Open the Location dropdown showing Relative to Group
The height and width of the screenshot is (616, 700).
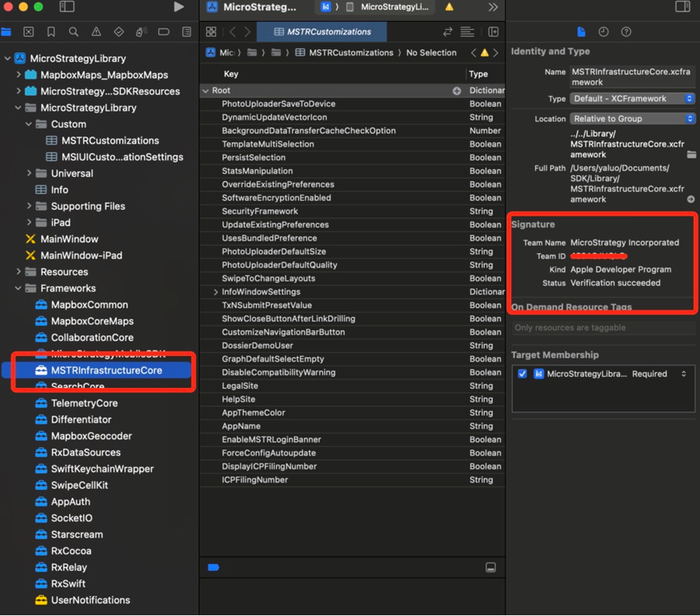[x=632, y=119]
